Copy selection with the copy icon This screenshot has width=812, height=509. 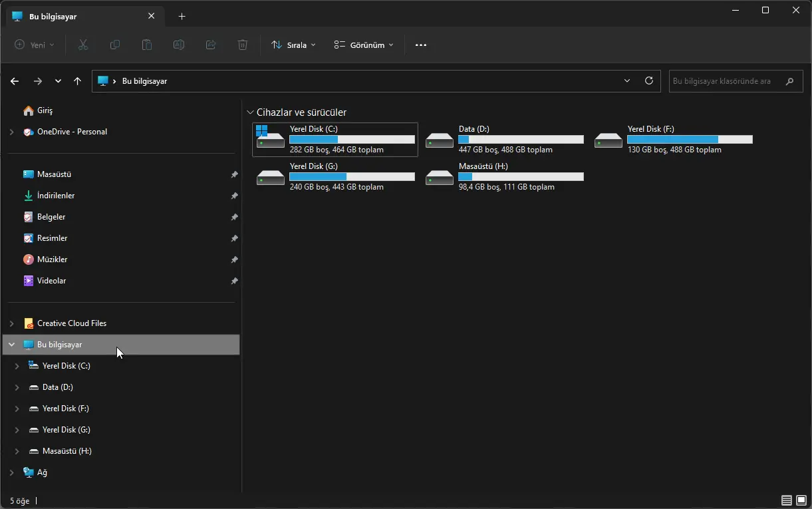tap(114, 45)
